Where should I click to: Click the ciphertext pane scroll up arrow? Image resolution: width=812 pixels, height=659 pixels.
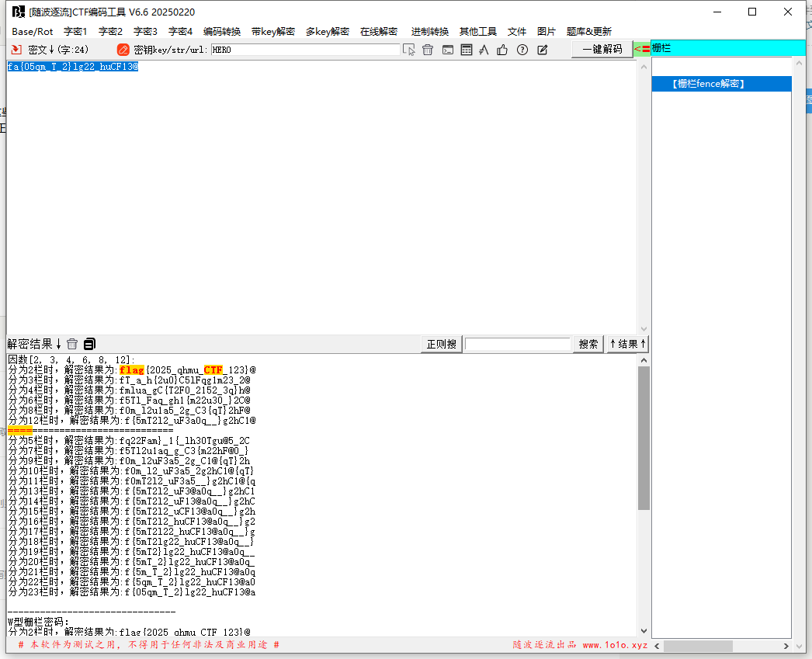(x=644, y=67)
